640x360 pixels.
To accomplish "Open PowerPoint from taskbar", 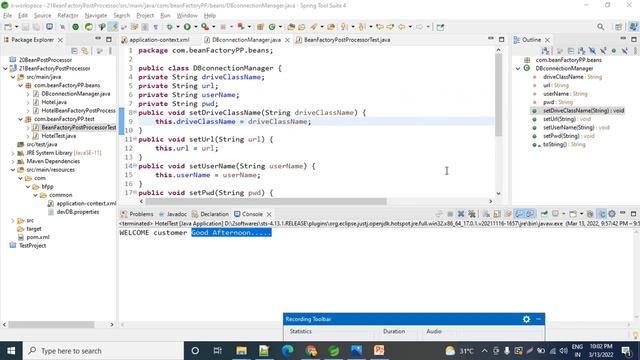I will coord(379,351).
